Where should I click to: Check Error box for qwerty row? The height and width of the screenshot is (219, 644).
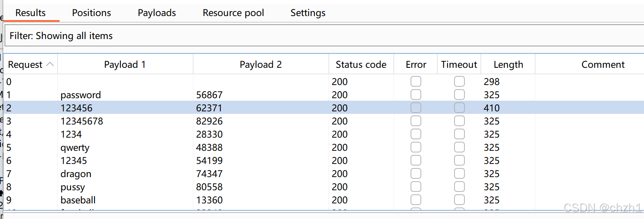(415, 148)
